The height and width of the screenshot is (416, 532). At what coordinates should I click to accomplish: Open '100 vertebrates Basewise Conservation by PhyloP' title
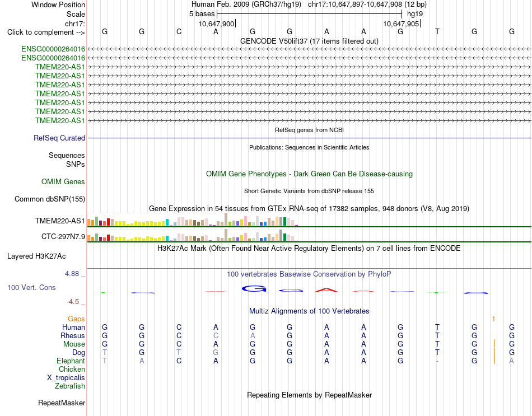tap(309, 274)
